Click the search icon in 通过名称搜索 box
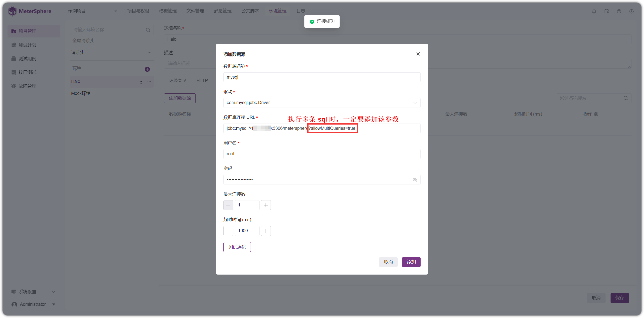The image size is (644, 318). click(x=626, y=98)
